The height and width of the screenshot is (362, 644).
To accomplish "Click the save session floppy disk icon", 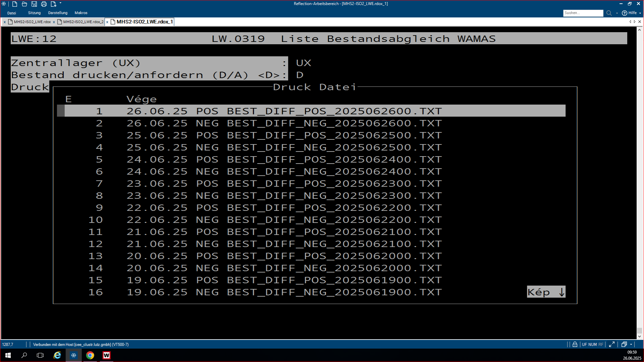I will [34, 4].
